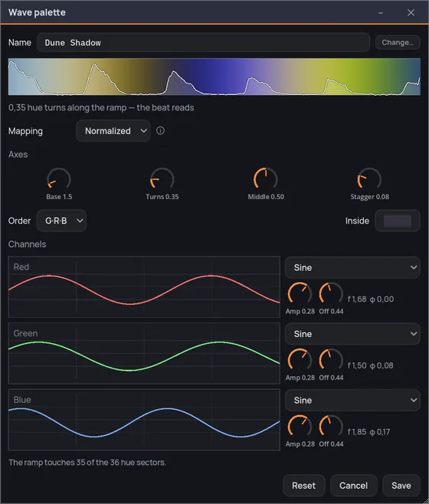Click the Blue channel waveform graph

point(144,420)
